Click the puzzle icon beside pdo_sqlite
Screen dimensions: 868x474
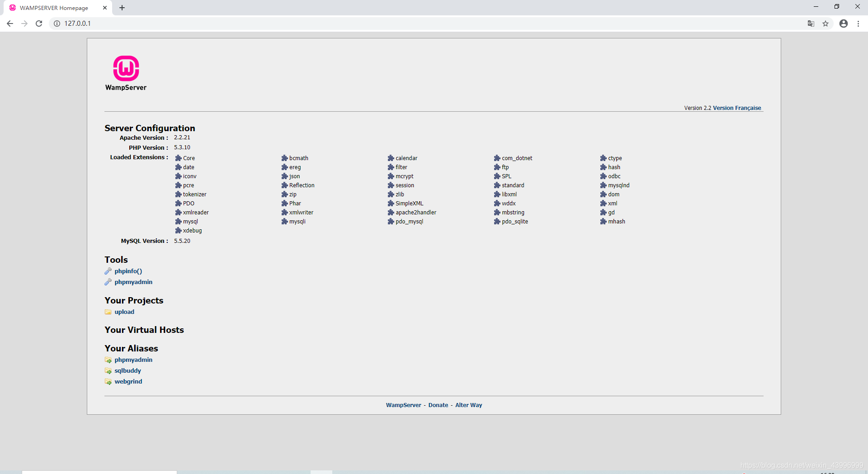[497, 221]
